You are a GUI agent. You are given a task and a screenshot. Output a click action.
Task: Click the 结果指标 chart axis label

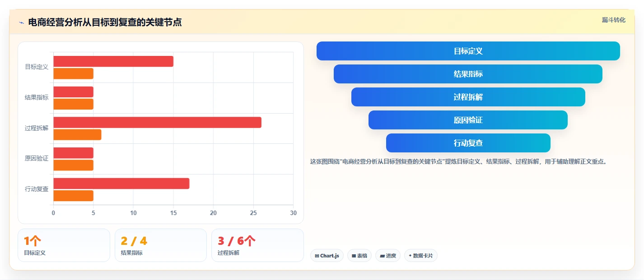tap(37, 97)
